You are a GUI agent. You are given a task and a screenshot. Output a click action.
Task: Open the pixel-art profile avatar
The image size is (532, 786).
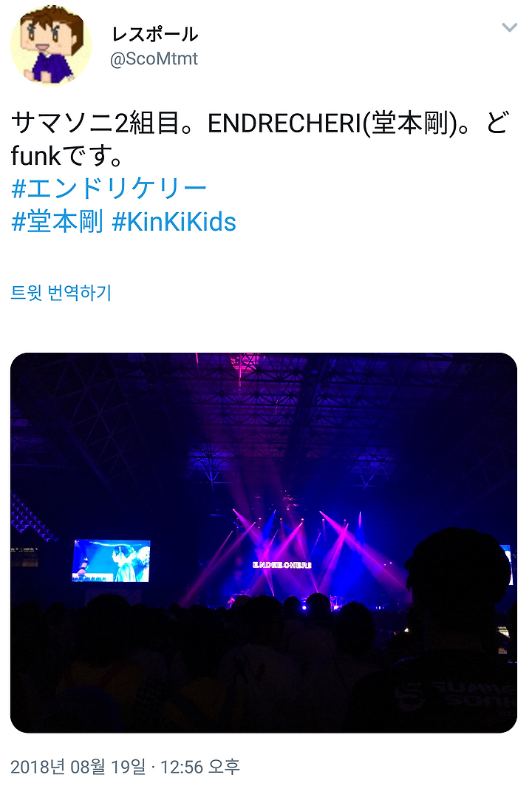click(51, 46)
